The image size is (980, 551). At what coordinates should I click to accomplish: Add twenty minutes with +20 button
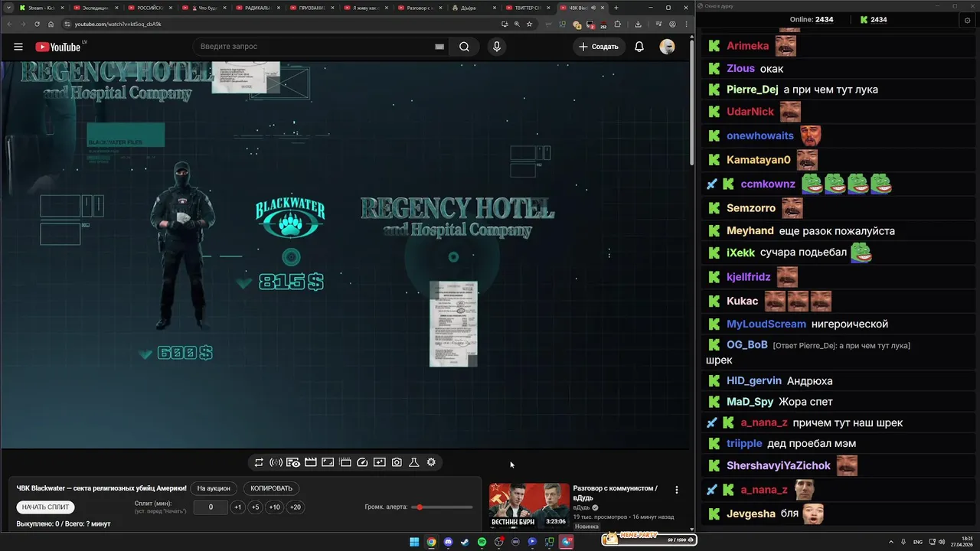pos(295,507)
